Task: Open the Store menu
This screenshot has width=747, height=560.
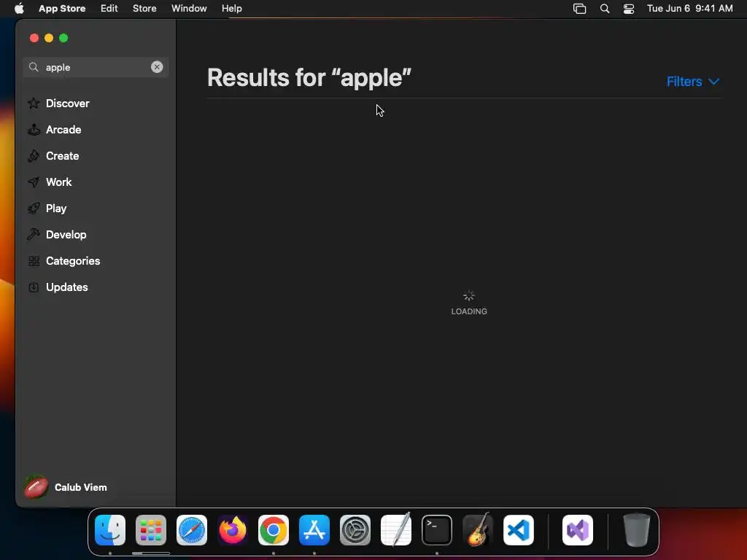Action: coord(144,8)
